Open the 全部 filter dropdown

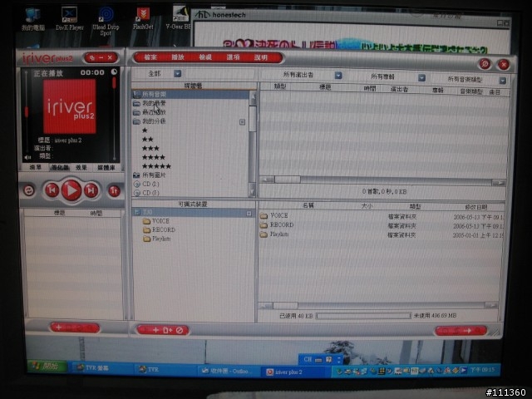[177, 74]
